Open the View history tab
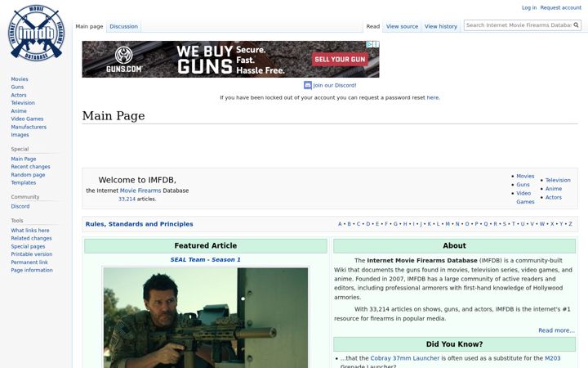 coord(441,26)
